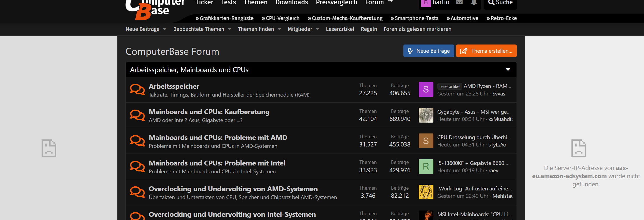Click the bubble icon beside Probleme mit Intel
The width and height of the screenshot is (644, 220).
coord(137,166)
